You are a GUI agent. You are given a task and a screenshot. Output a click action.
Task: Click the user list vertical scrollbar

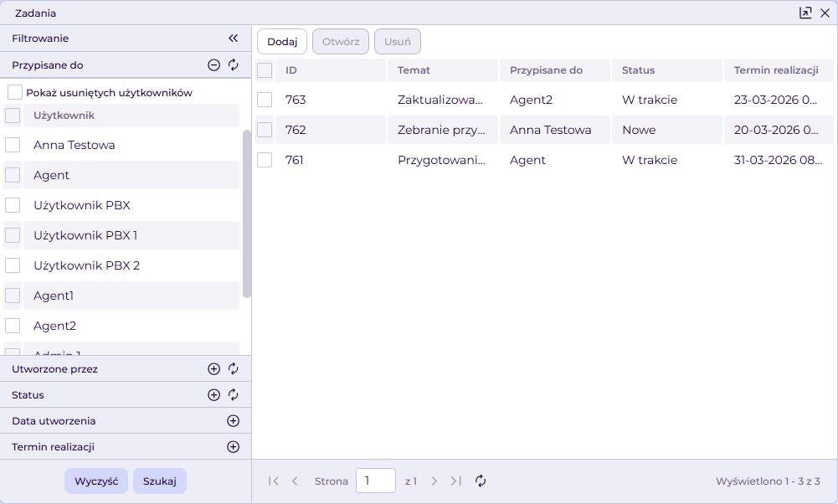pos(246,213)
